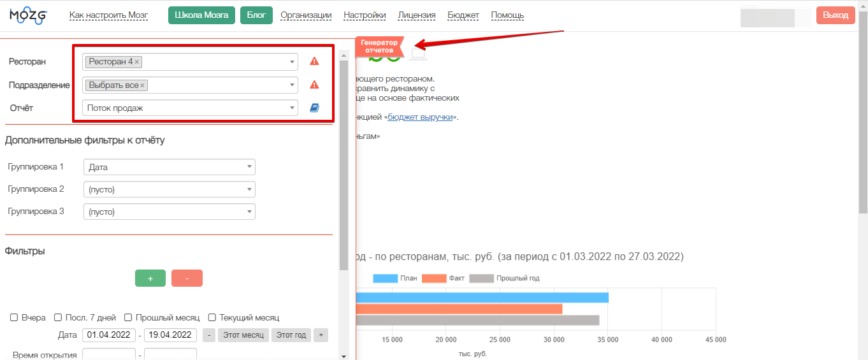The height and width of the screenshot is (360, 868).
Task: Follow the бюджет выручки link
Action: (421, 117)
